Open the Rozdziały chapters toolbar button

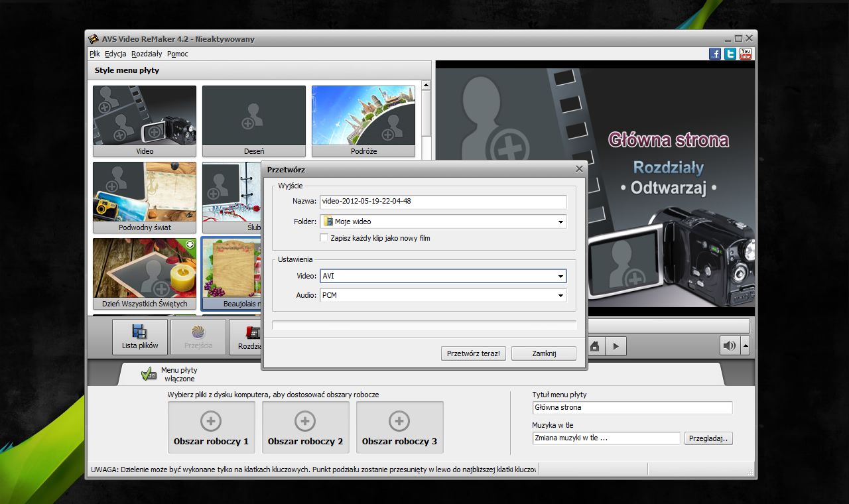coord(245,337)
